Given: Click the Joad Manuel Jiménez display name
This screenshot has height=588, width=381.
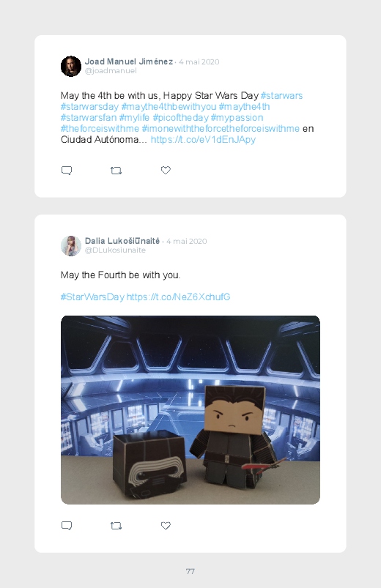Looking at the screenshot, I should [x=129, y=62].
